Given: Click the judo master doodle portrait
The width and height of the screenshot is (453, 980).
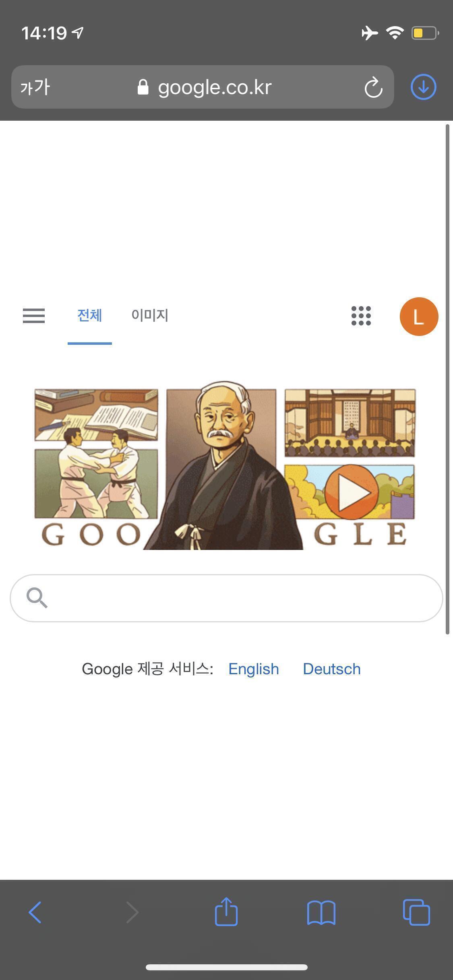Looking at the screenshot, I should [223, 465].
